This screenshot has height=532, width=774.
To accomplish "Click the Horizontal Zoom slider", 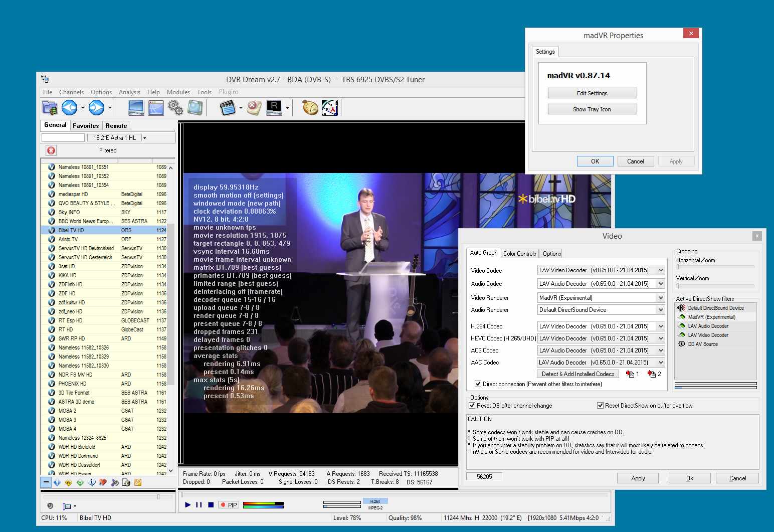I will (x=715, y=267).
